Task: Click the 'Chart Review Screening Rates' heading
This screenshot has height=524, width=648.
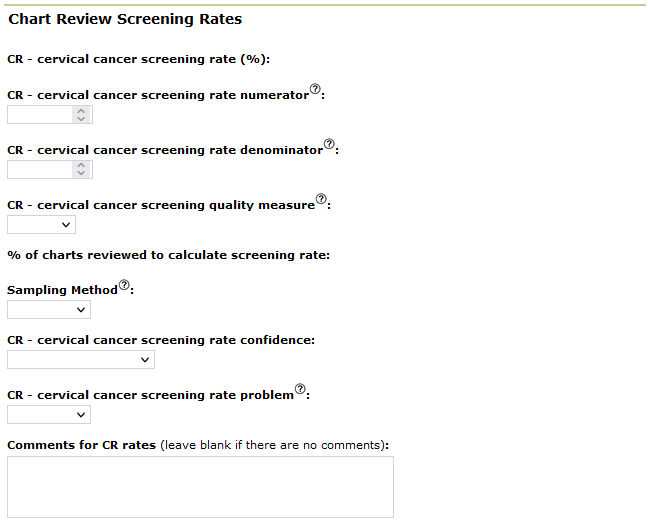Action: 125,19
